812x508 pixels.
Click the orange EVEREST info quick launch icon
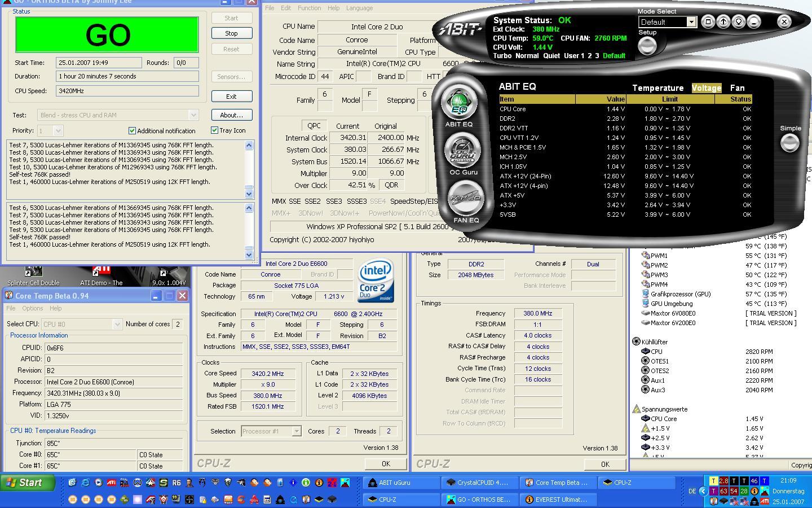[319, 483]
